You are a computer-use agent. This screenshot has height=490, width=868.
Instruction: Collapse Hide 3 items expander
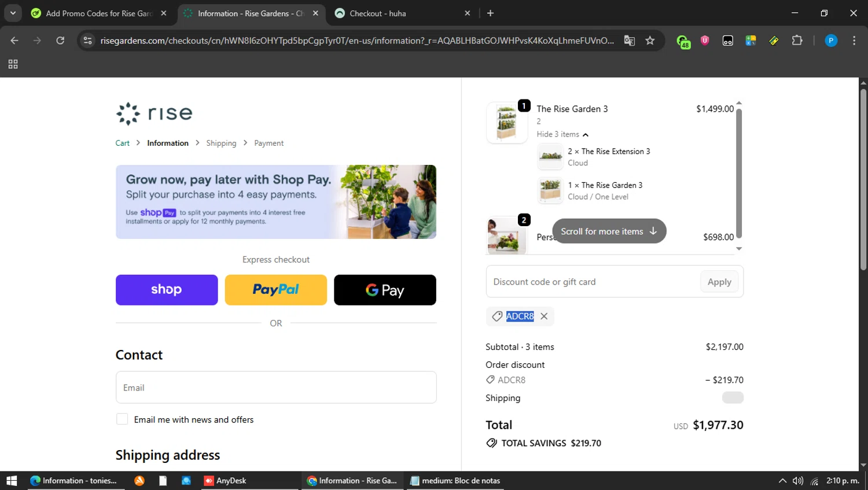(562, 134)
